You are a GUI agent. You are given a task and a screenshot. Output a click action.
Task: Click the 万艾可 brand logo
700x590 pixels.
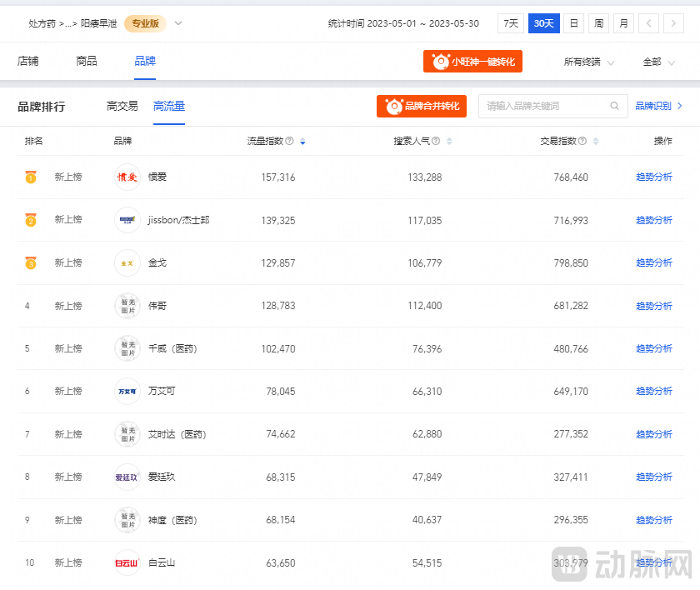127,392
